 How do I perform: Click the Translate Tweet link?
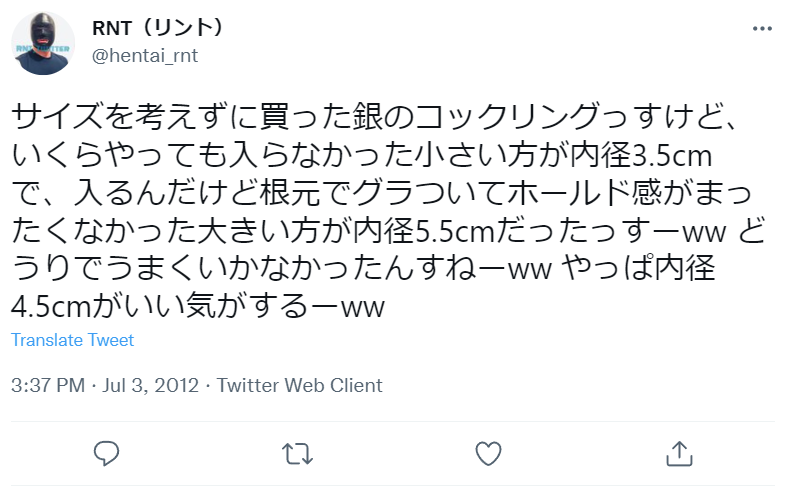[x=72, y=340]
